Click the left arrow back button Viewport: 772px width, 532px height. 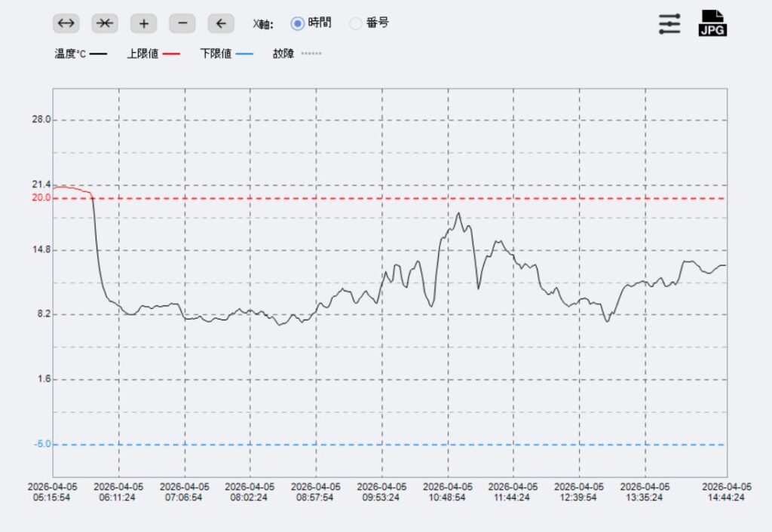click(220, 23)
